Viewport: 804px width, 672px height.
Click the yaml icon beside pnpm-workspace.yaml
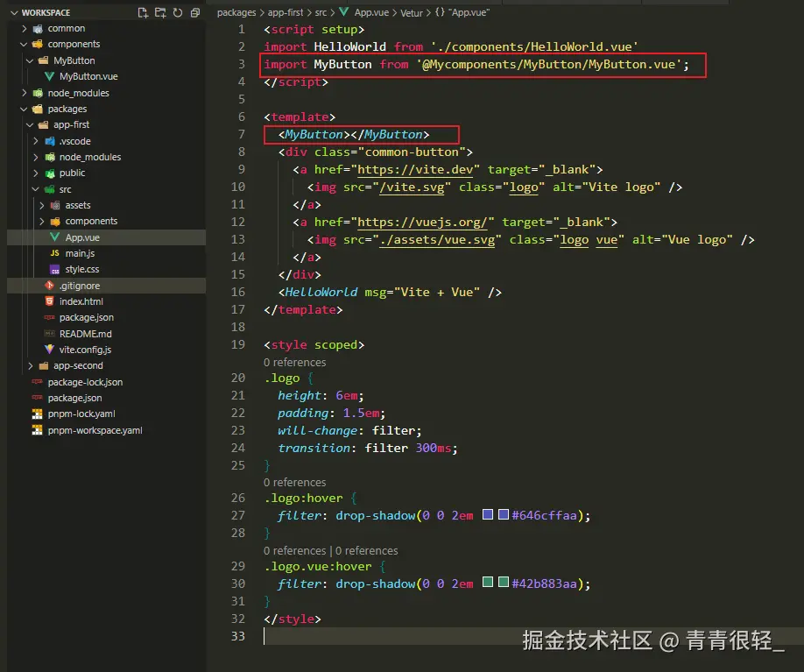[x=38, y=430]
